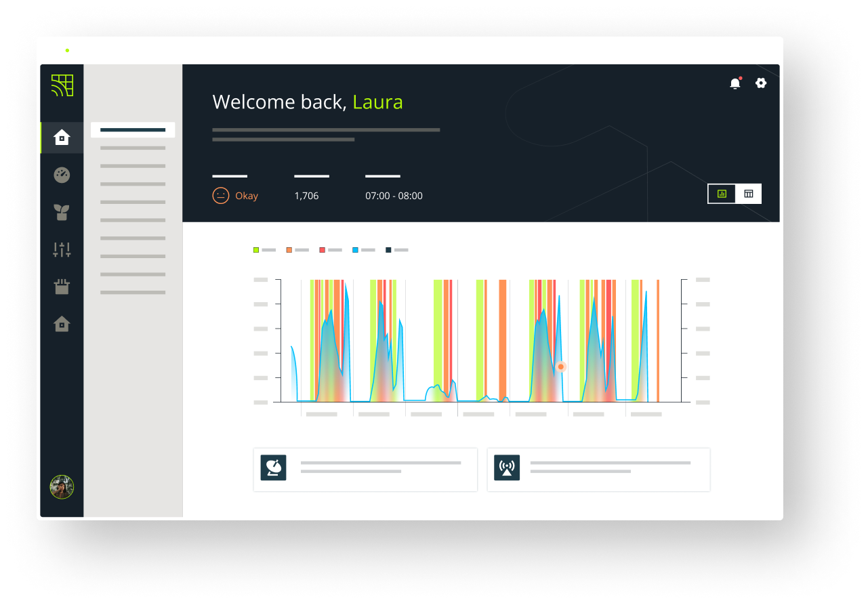Click the 1,706 value
The width and height of the screenshot is (868, 605).
306,196
